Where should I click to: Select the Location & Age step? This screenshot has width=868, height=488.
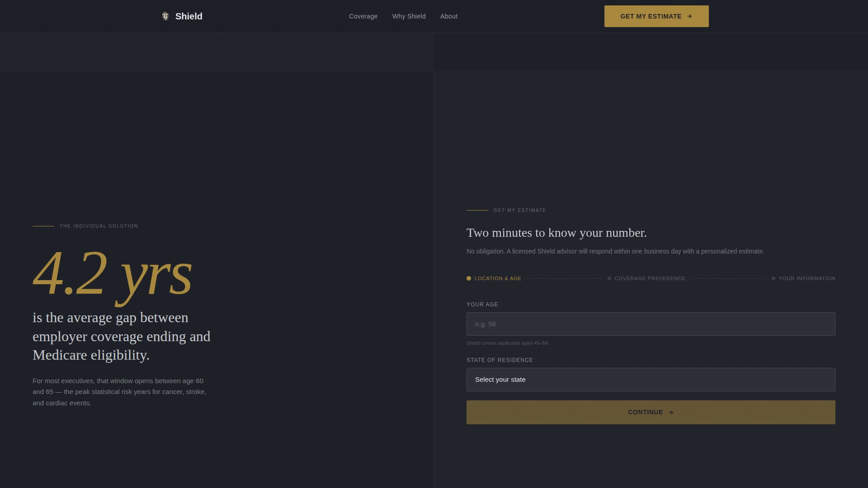pyautogui.click(x=494, y=278)
